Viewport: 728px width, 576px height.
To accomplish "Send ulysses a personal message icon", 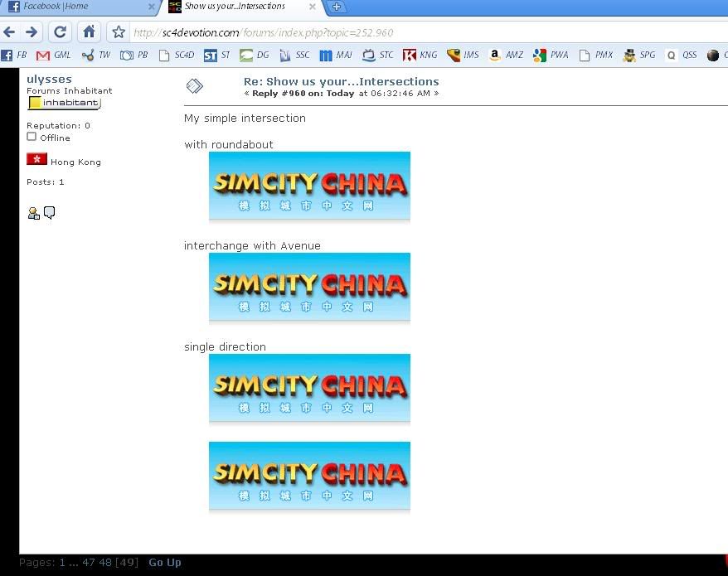I will click(49, 212).
